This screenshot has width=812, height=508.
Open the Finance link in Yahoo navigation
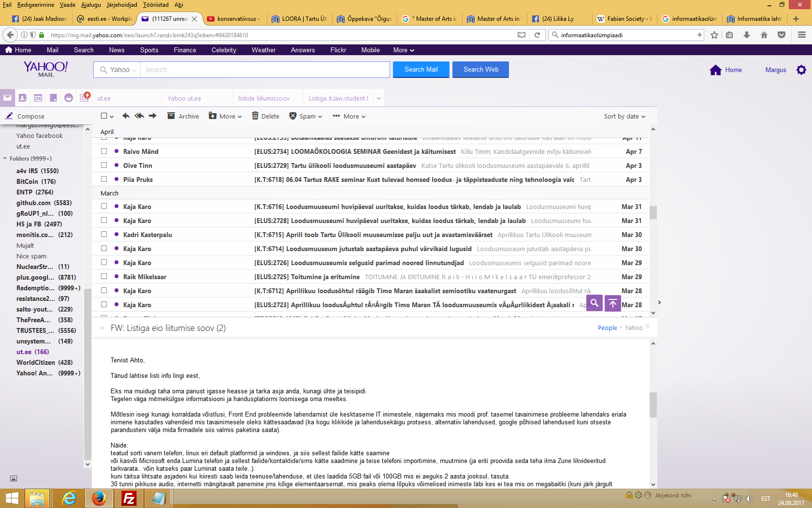click(x=185, y=50)
